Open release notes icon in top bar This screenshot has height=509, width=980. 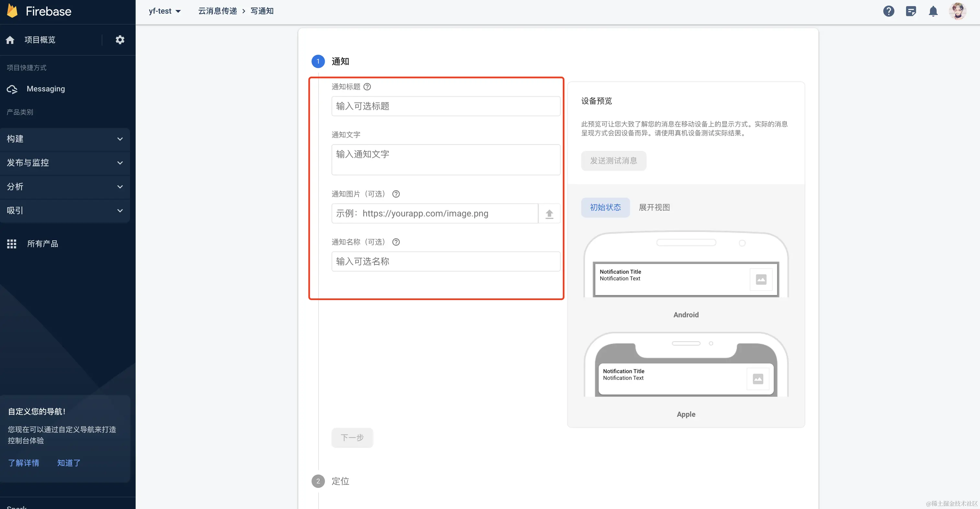(911, 11)
